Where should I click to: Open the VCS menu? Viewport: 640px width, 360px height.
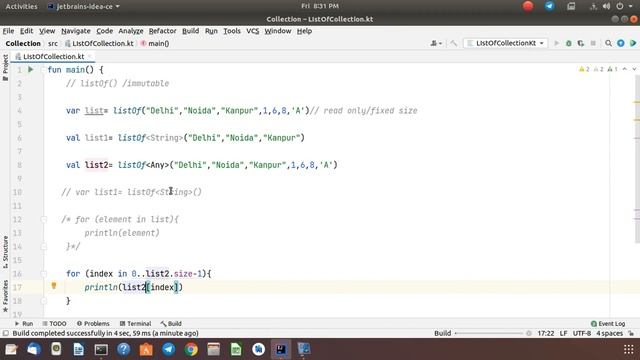[253, 31]
